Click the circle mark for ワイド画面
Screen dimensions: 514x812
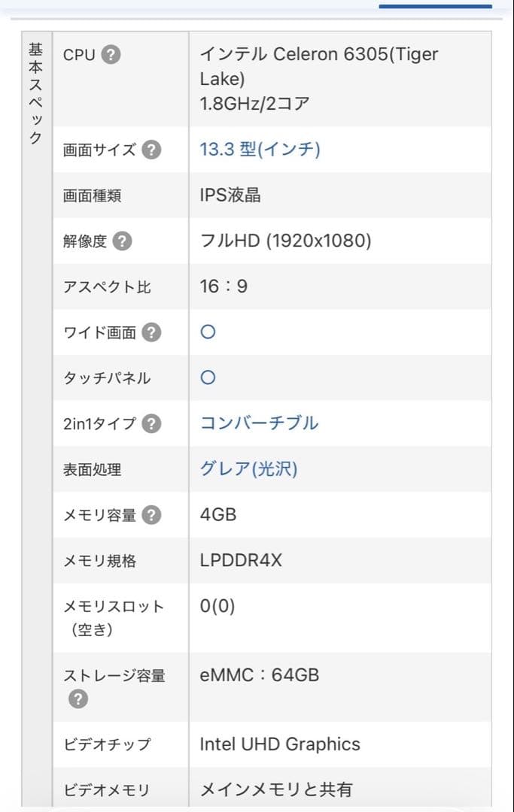click(x=206, y=331)
